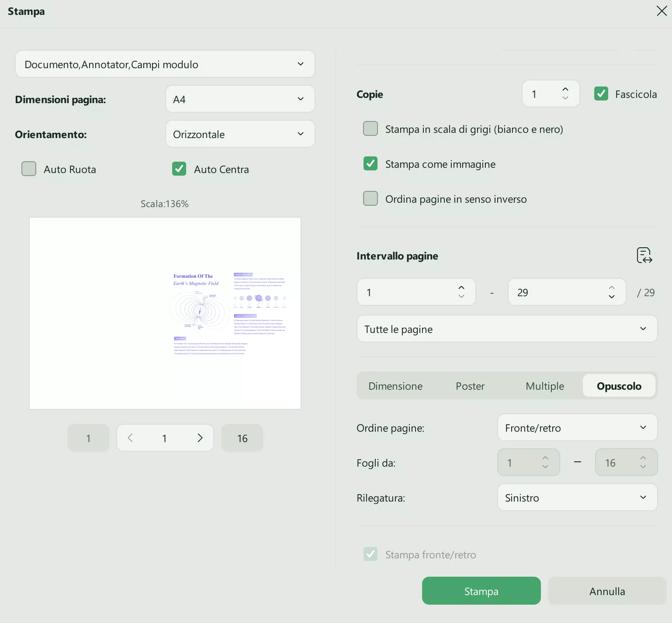Select the Multiple tab
Image resolution: width=672 pixels, height=623 pixels.
(545, 386)
